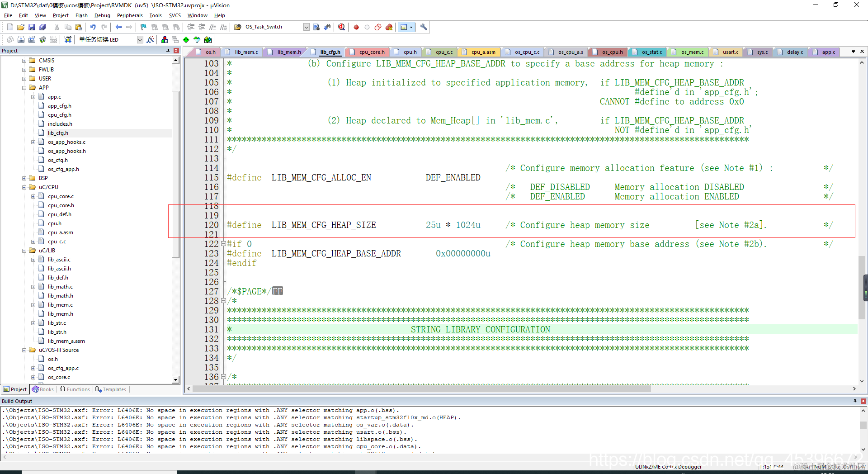Open a file with the folder icon

pyautogui.click(x=21, y=27)
